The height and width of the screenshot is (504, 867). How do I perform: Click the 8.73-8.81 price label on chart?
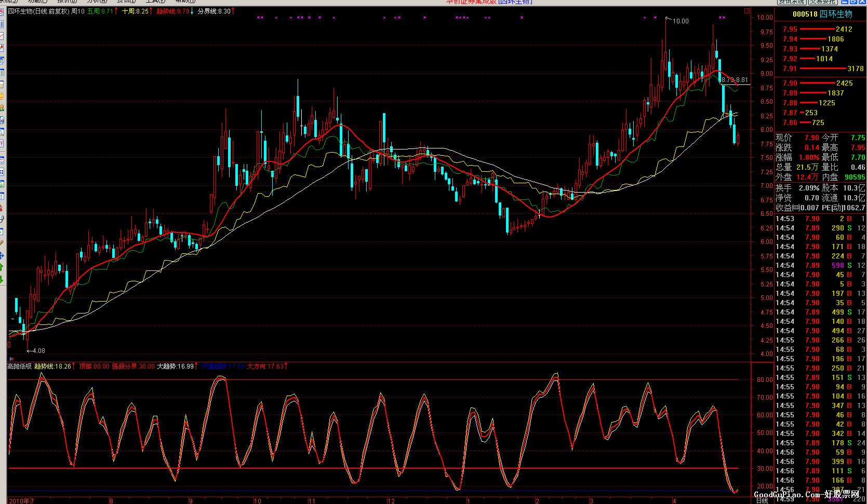[x=735, y=80]
